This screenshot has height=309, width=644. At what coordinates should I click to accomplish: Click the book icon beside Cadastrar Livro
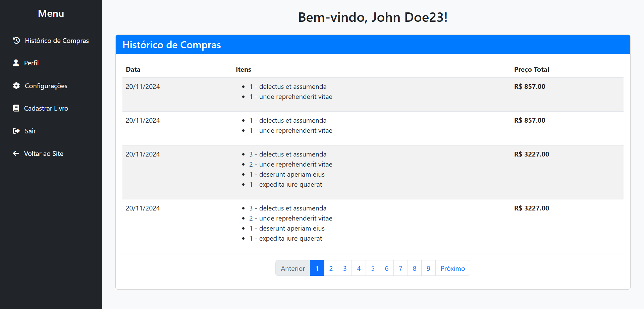[x=16, y=108]
